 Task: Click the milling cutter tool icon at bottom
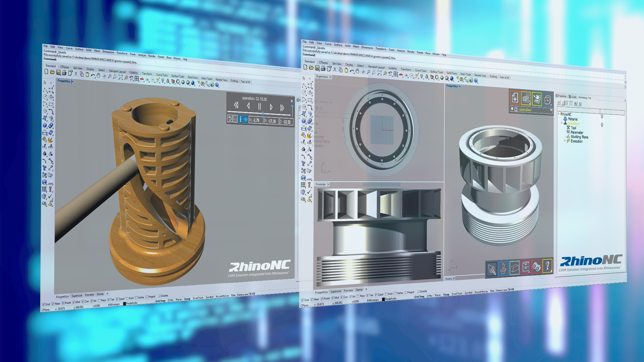point(491,269)
